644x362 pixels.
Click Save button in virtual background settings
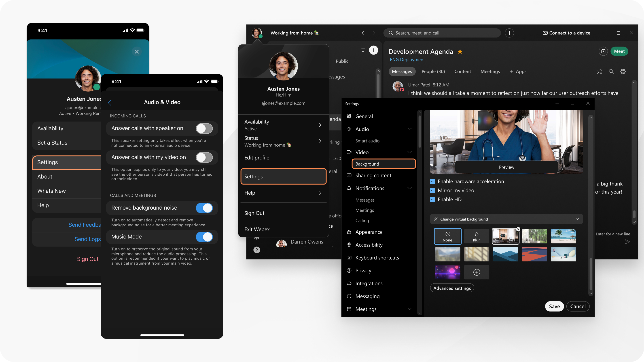[x=554, y=306]
